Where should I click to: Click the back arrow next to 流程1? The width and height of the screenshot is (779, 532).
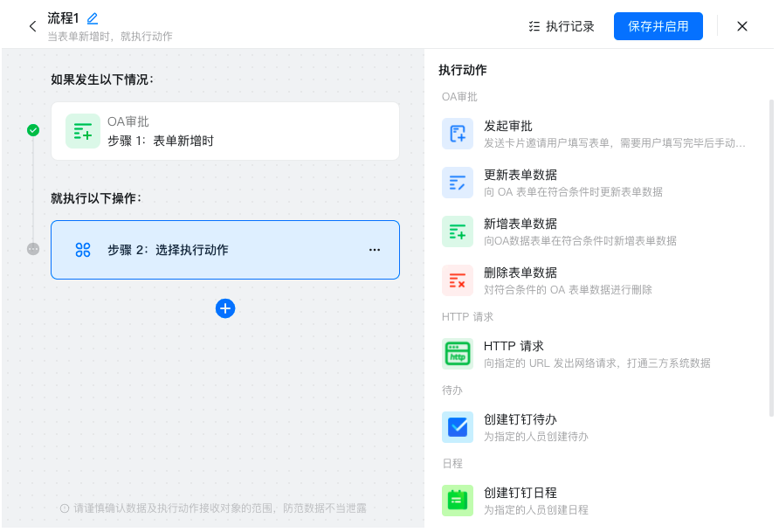pos(33,26)
